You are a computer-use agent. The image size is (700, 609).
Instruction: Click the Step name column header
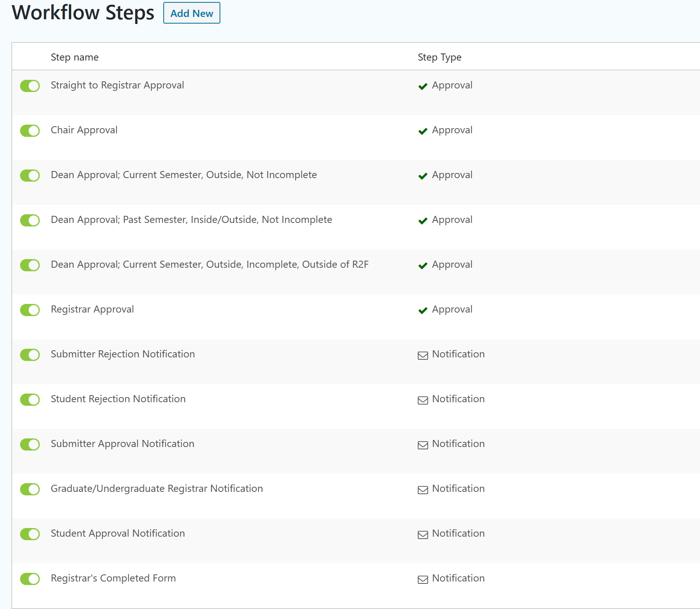[x=75, y=57]
